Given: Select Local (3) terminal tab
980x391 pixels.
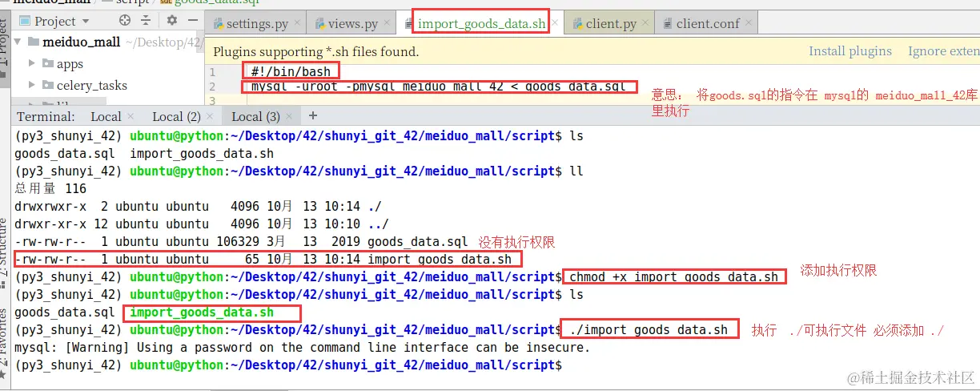Looking at the screenshot, I should (x=255, y=116).
